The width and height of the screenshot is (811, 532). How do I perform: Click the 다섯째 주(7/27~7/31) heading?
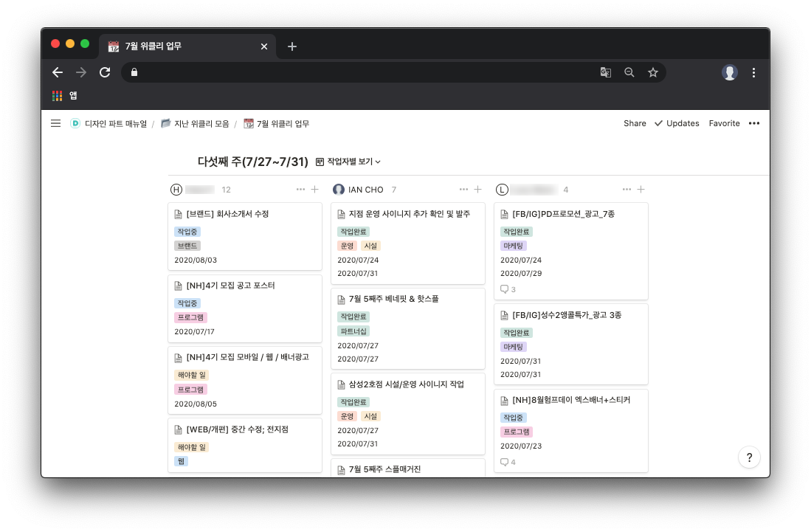pos(253,162)
